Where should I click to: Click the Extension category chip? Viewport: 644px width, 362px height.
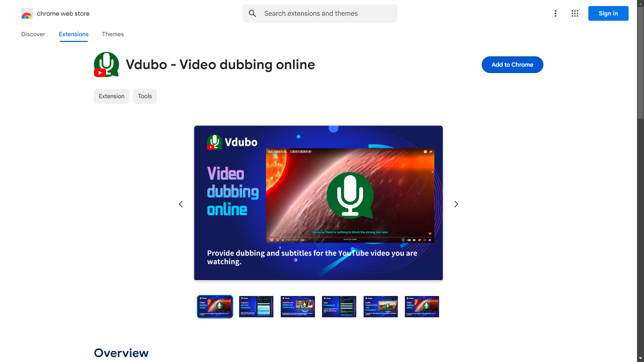111,96
